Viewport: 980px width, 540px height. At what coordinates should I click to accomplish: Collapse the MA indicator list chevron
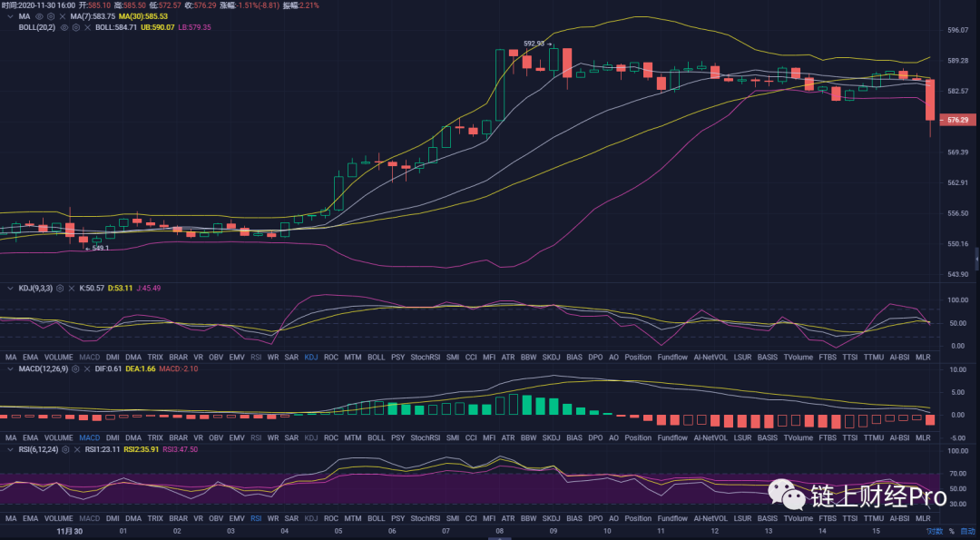coord(8,16)
